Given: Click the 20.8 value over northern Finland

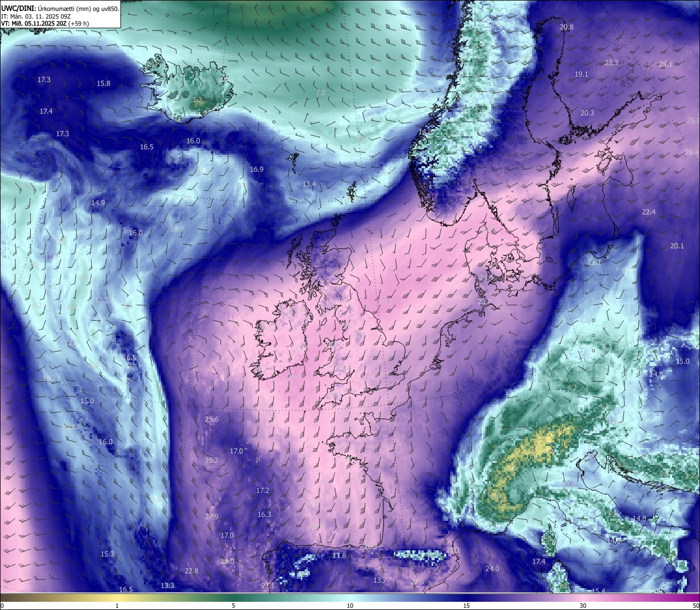Looking at the screenshot, I should click(x=567, y=27).
